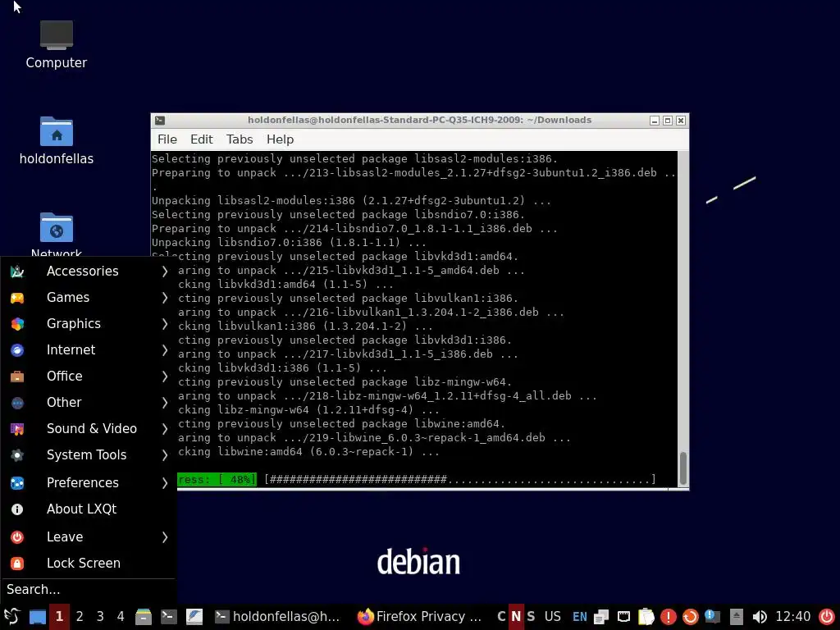
Task: Click the Preferences icon in menu
Action: click(x=17, y=483)
